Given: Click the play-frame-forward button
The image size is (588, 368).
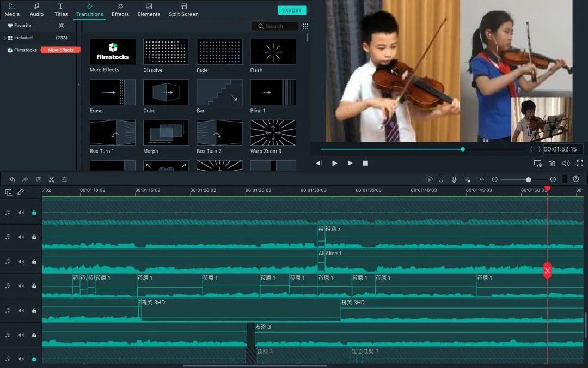Looking at the screenshot, I should click(x=334, y=163).
